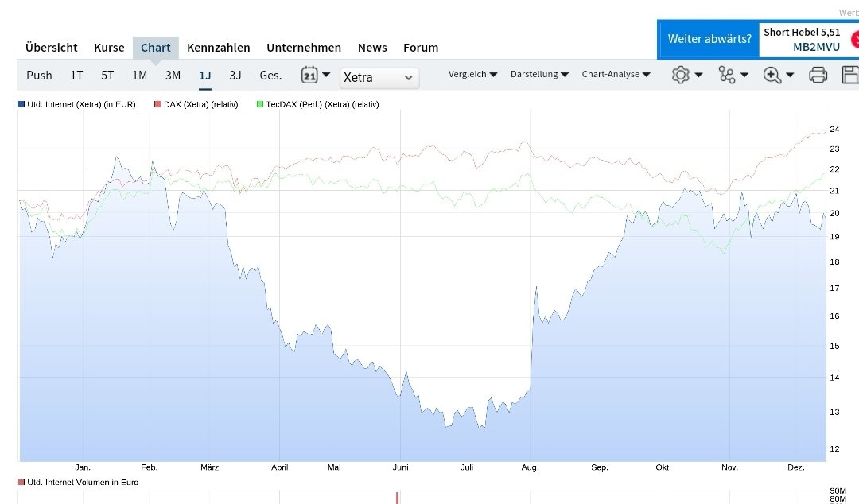The height and width of the screenshot is (504, 859).
Task: Open the Vergleich dropdown
Action: [472, 74]
